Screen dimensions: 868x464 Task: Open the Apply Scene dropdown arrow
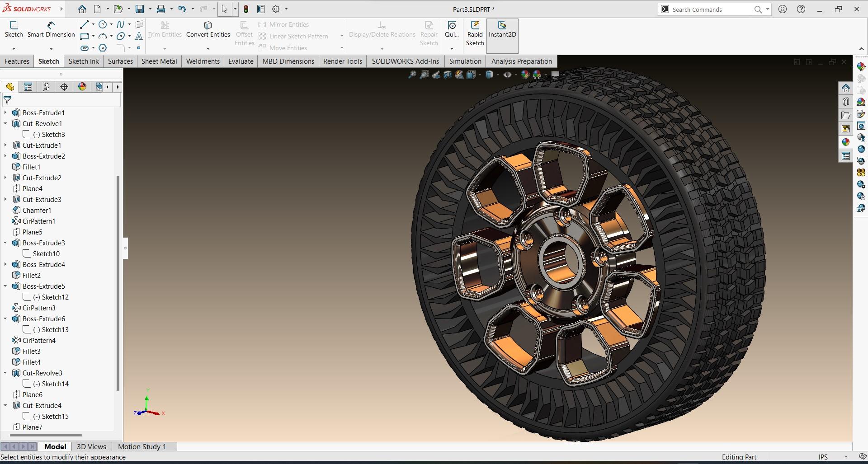click(545, 75)
